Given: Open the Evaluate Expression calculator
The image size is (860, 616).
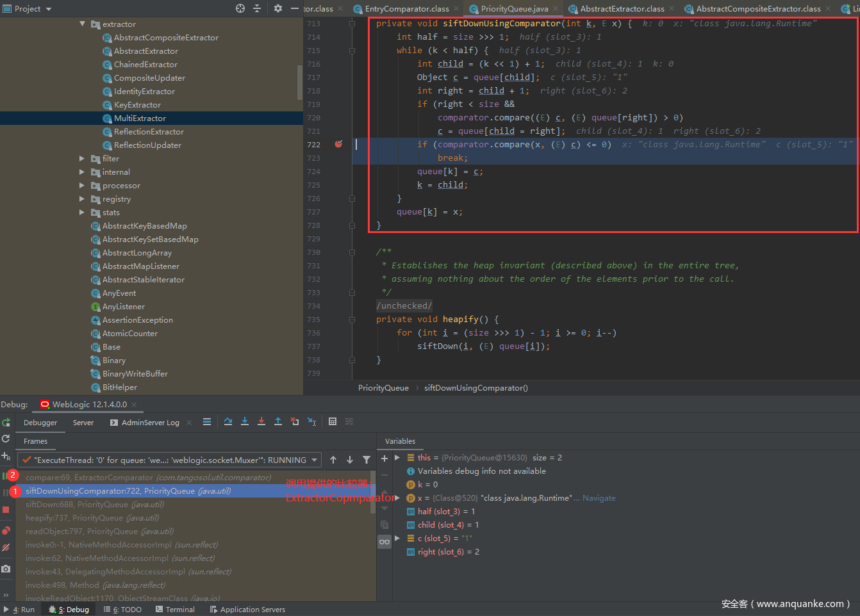Looking at the screenshot, I should pos(333,421).
